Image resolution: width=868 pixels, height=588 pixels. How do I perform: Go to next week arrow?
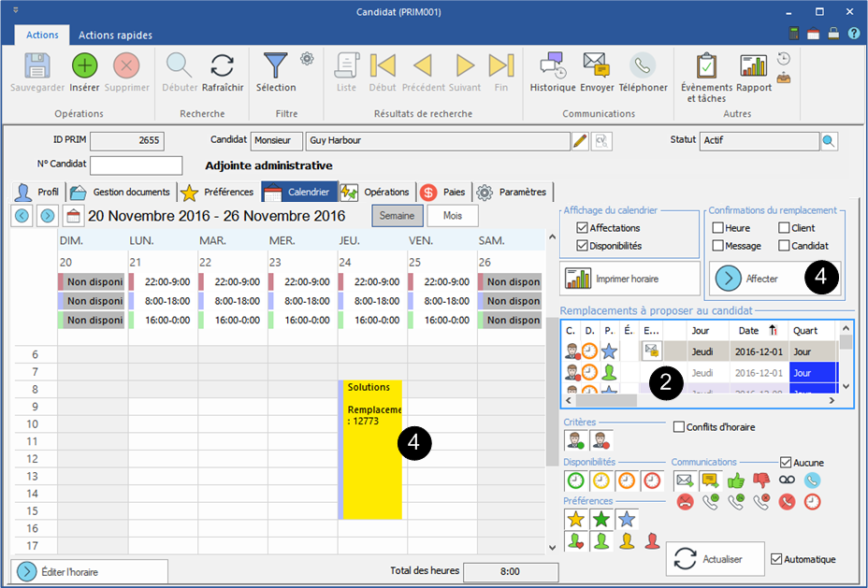tap(47, 216)
